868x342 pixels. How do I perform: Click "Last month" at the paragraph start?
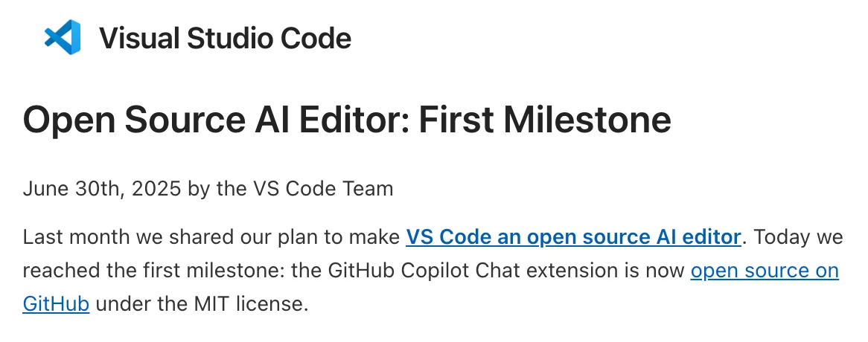tap(66, 238)
